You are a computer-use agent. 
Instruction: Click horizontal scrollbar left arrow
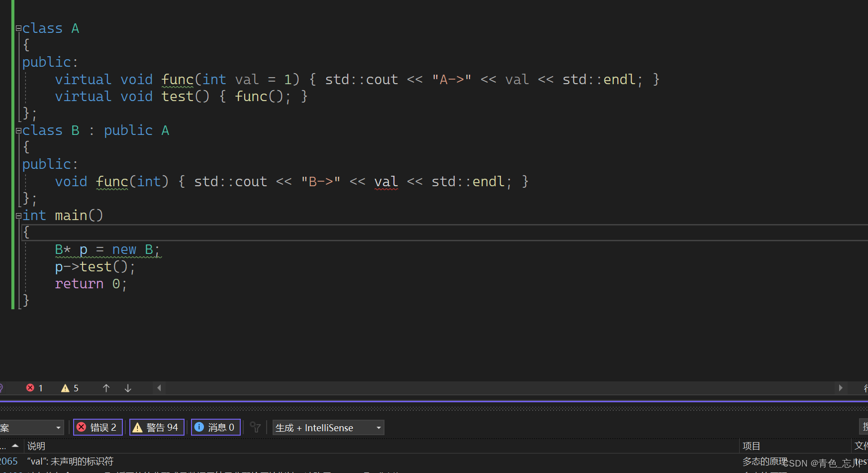tap(159, 388)
